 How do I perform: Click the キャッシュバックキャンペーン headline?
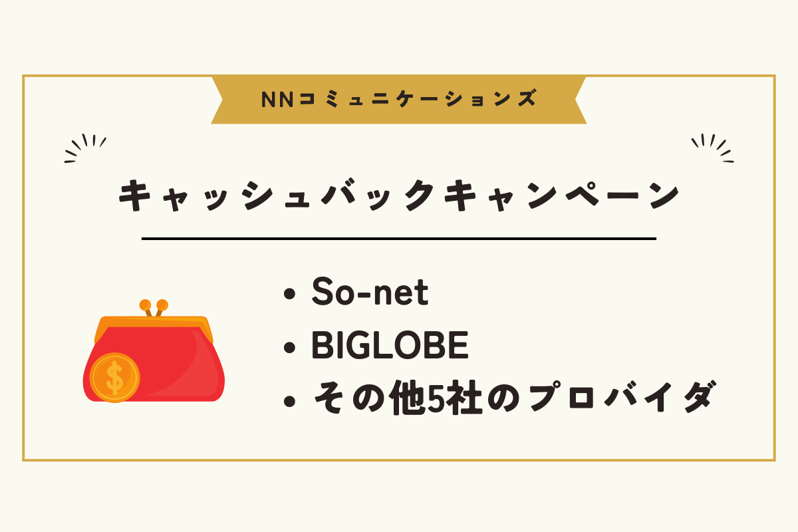[x=399, y=196]
